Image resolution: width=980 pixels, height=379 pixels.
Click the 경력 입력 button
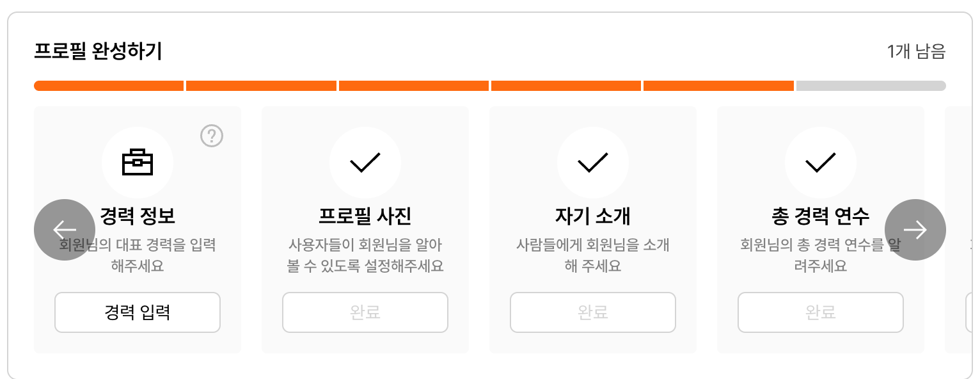[x=138, y=312]
